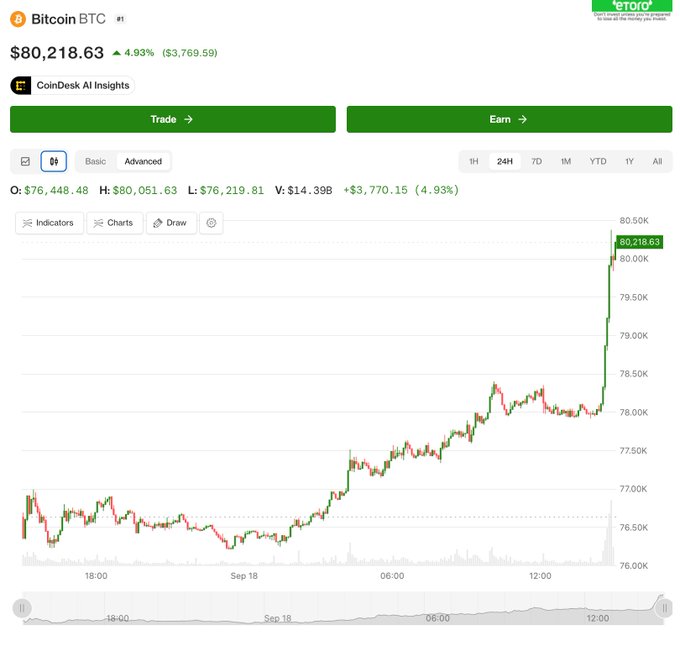Click the 76.00K axis label
Screen dimensions: 680x646
pos(634,566)
